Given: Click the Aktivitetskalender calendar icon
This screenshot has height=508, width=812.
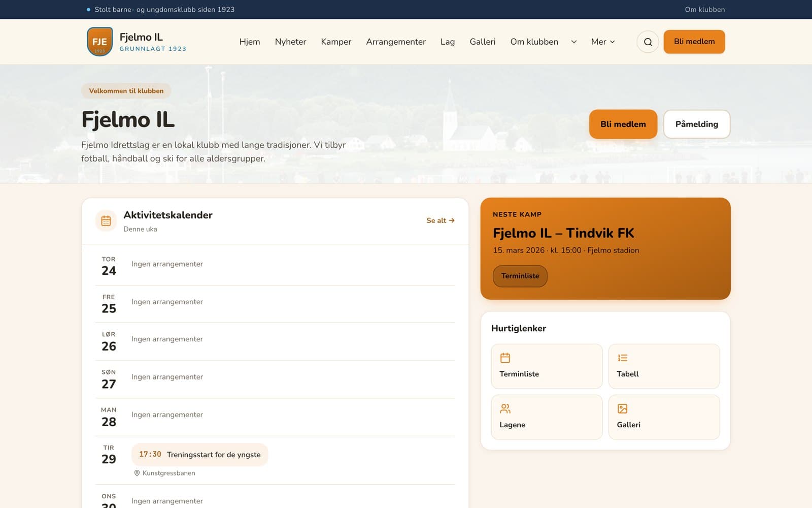Looking at the screenshot, I should [x=106, y=220].
